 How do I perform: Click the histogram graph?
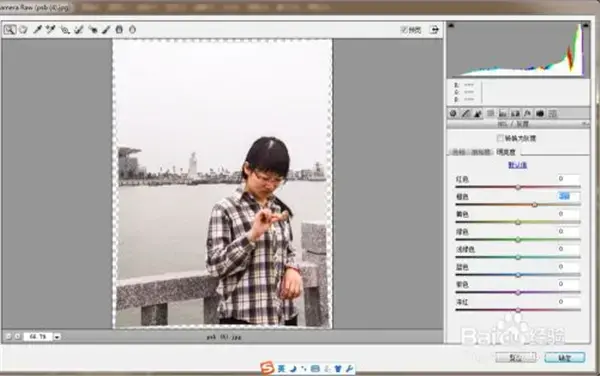click(x=518, y=50)
